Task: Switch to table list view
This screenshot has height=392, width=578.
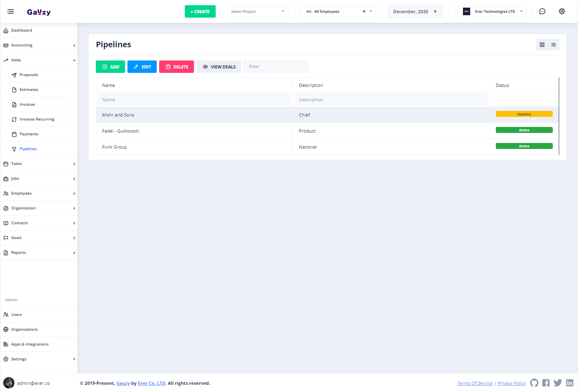Action: [x=553, y=45]
